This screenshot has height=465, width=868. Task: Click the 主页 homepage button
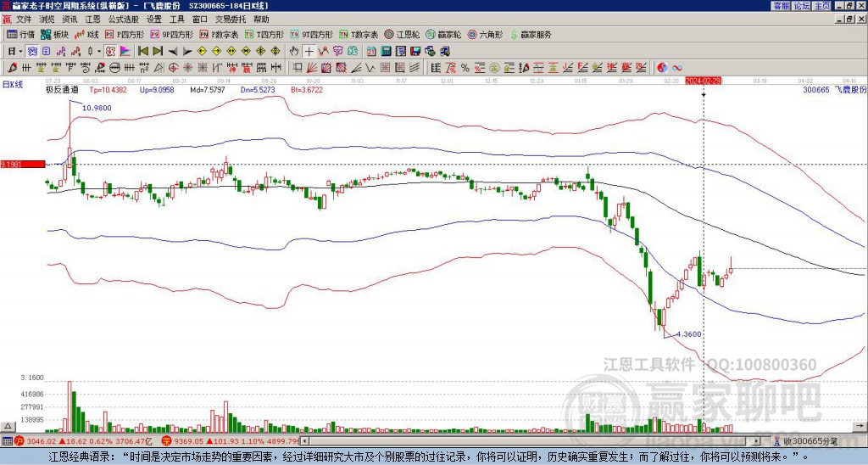click(821, 6)
